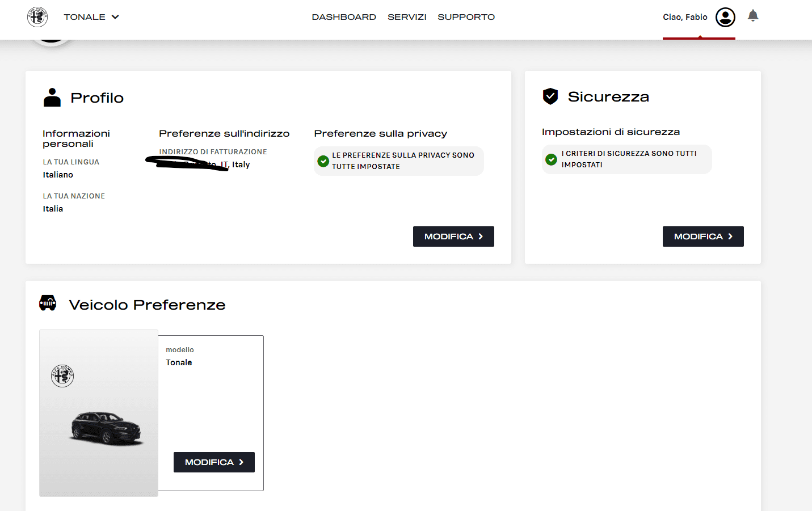Viewport: 812px width, 511px height.
Task: Click the user avatar icon
Action: [x=725, y=17]
